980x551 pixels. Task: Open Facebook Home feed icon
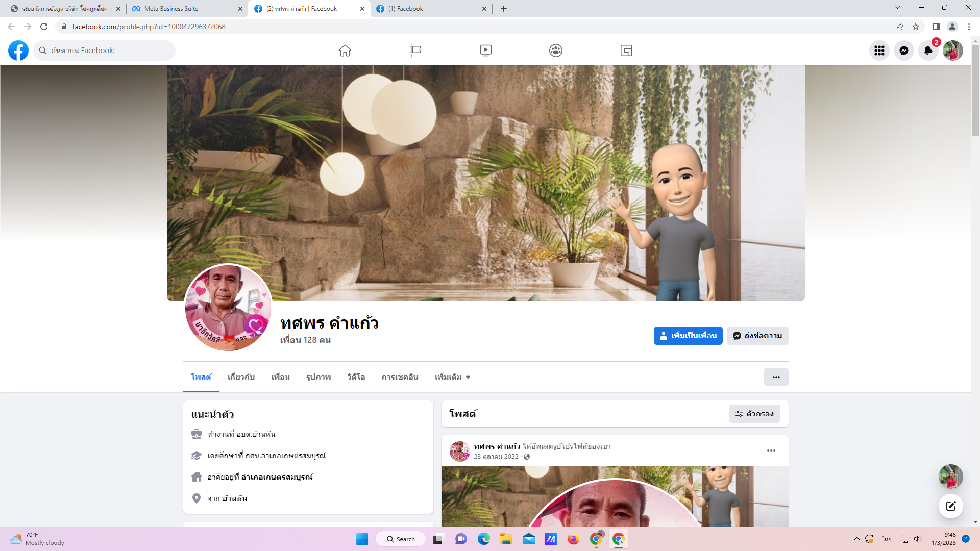click(345, 51)
